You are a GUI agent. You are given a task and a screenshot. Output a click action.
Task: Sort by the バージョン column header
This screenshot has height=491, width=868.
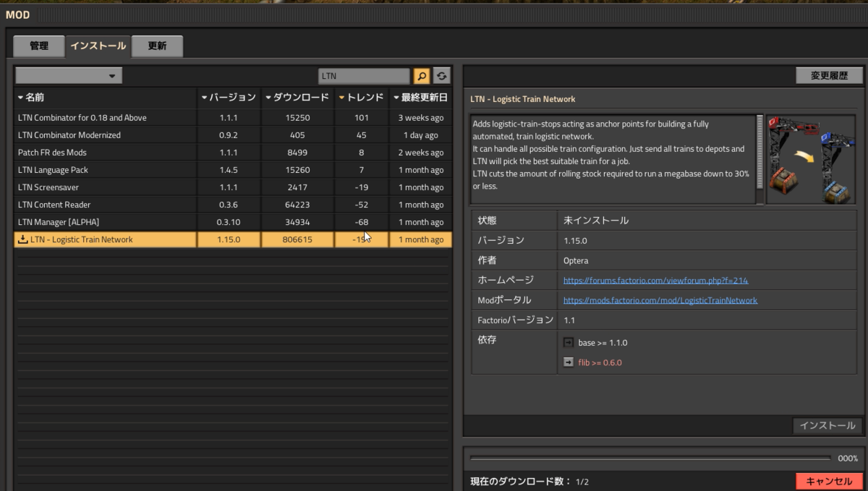pyautogui.click(x=229, y=97)
